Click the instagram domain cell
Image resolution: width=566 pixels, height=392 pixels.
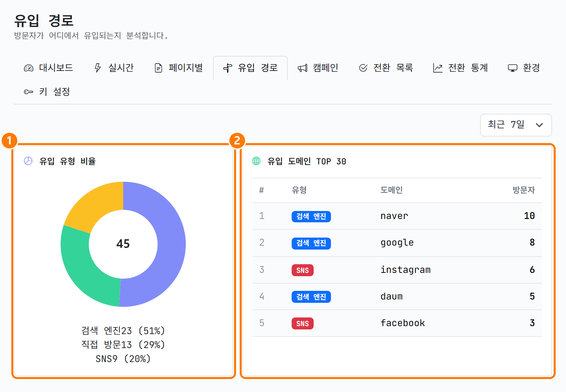point(406,270)
